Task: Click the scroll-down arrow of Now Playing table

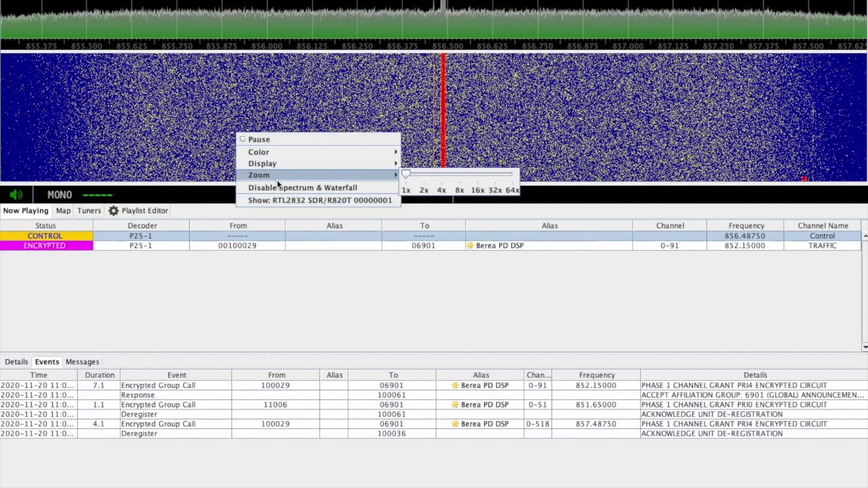Action: [865, 346]
